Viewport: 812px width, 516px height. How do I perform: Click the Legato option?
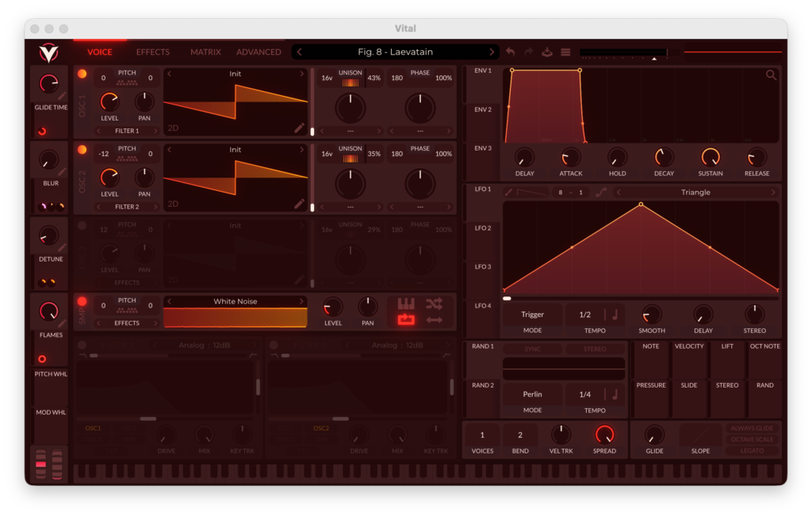pyautogui.click(x=752, y=451)
